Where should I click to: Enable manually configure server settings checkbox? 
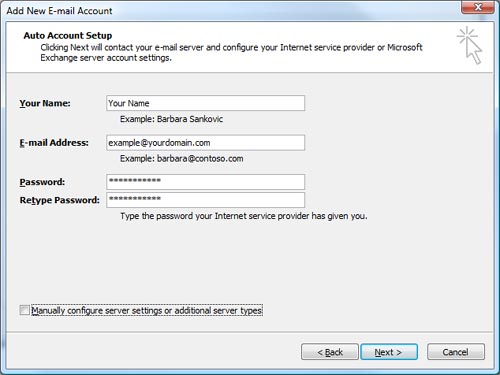click(x=24, y=310)
